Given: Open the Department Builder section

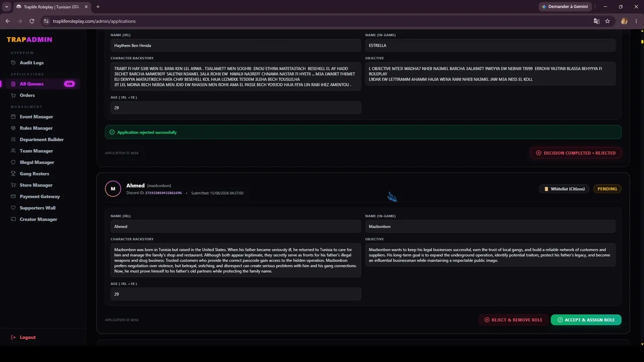Looking at the screenshot, I should pos(42,140).
